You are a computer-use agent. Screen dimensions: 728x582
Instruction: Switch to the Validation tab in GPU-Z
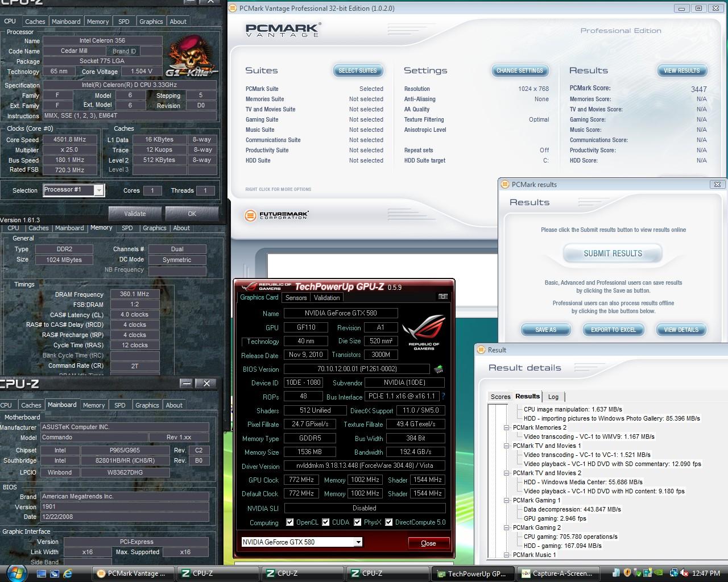[x=326, y=297]
